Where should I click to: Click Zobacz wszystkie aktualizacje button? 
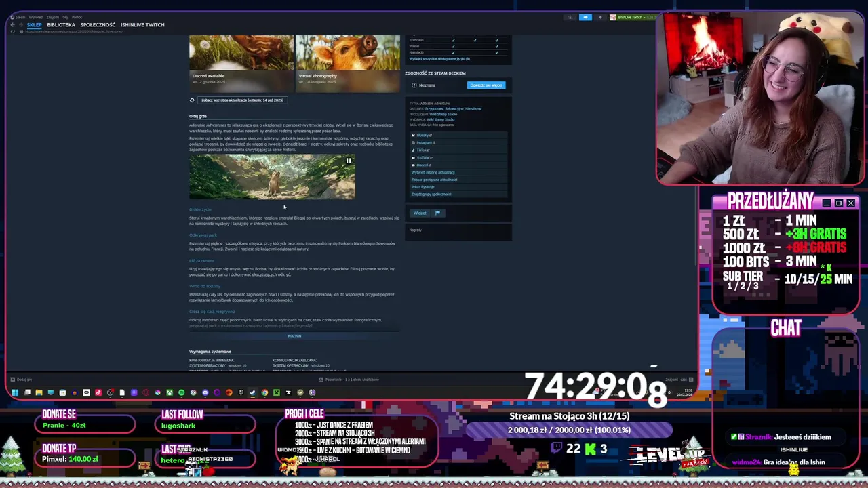[x=242, y=100]
